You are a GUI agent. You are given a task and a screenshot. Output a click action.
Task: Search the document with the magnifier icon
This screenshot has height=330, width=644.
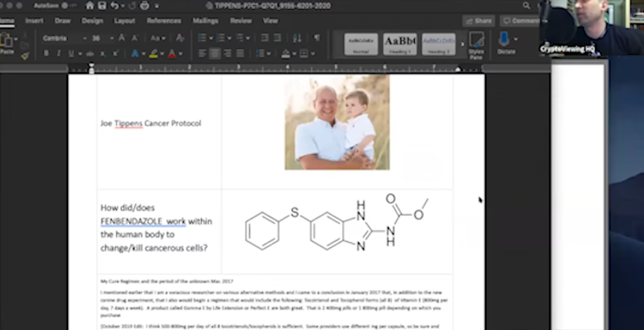[526, 6]
